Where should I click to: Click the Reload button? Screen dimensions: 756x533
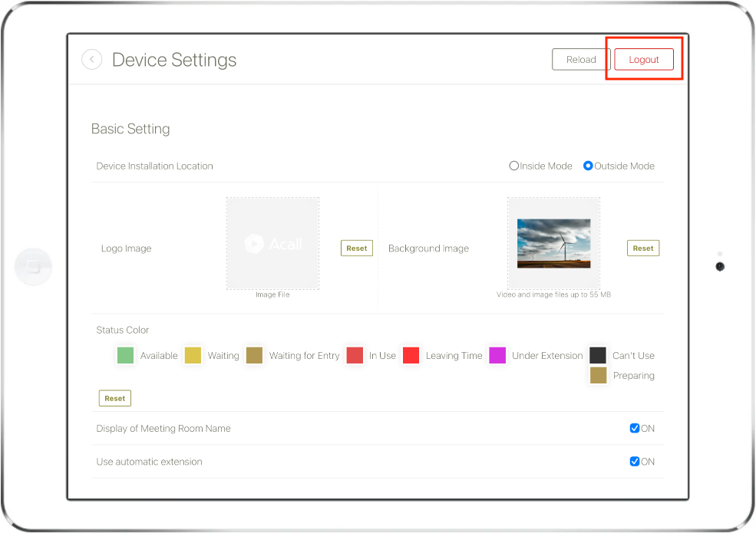[581, 59]
